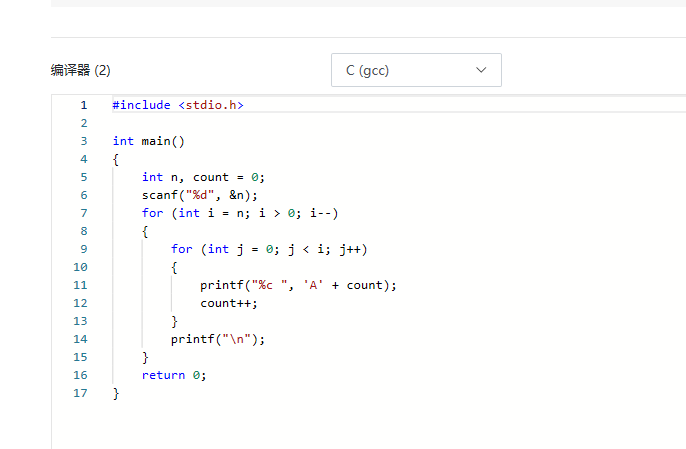Image resolution: width=686 pixels, height=449 pixels.
Task: Click line number 17 in gutter
Action: (80, 393)
